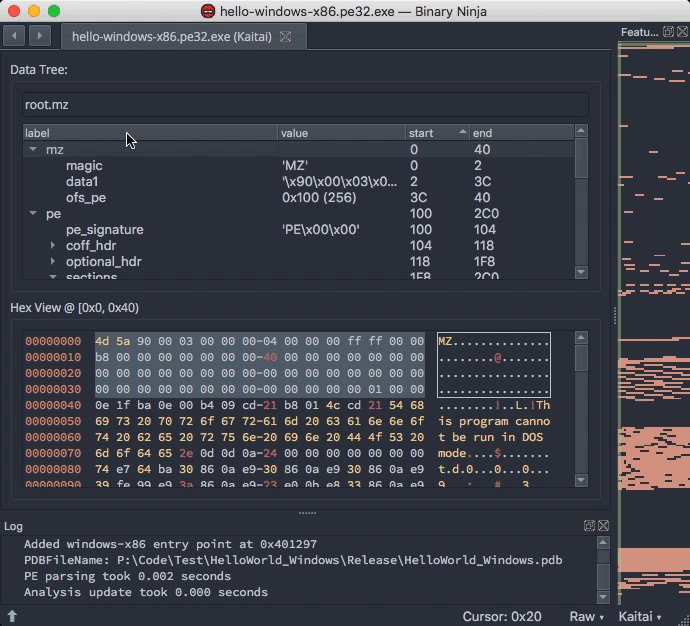Click the 'MZ' value cell
Viewport: 690px width, 626px height.
coord(295,165)
